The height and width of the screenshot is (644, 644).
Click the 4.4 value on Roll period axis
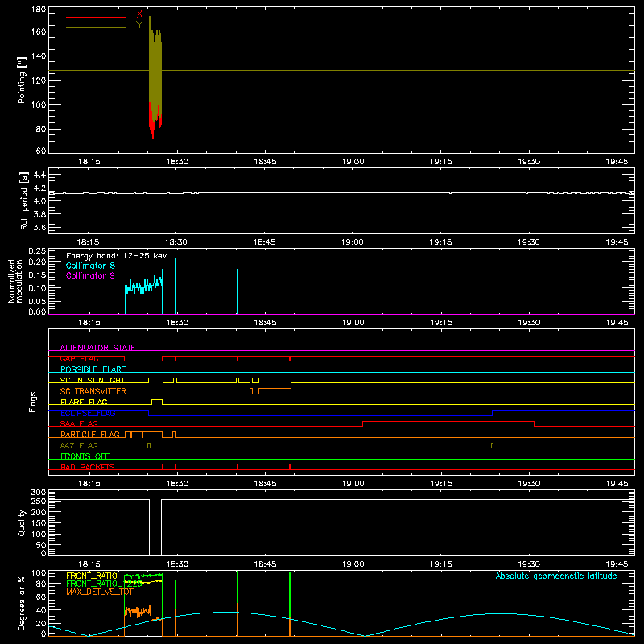click(x=39, y=175)
